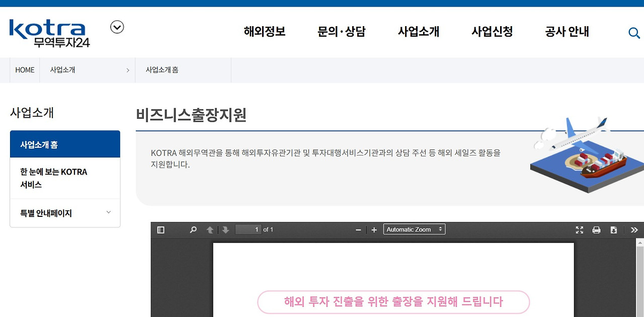Select 사업소개 홈 in sidebar
The height and width of the screenshot is (317, 644).
(65, 144)
